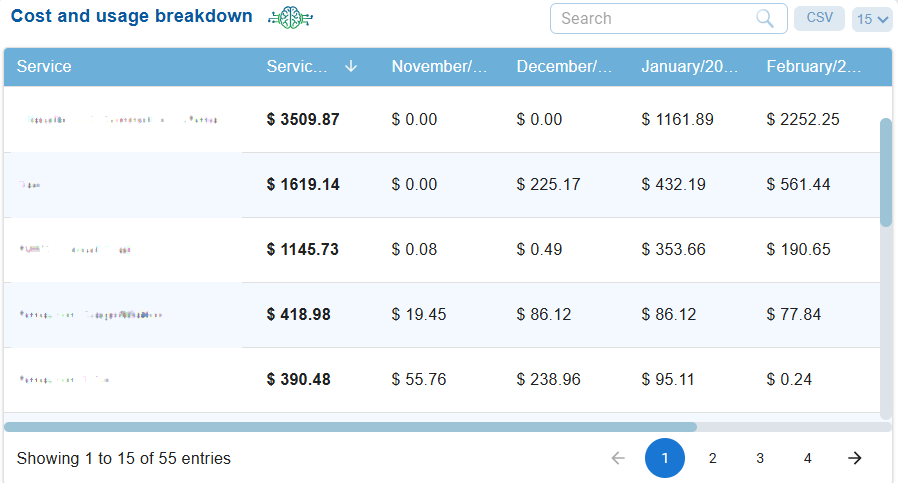Jump to page 2

(x=712, y=458)
